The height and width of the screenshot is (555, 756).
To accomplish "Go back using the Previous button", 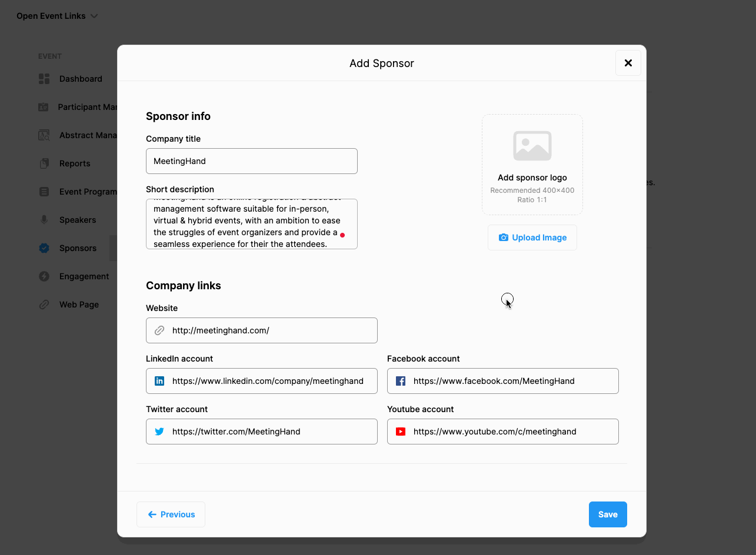I will pyautogui.click(x=171, y=514).
